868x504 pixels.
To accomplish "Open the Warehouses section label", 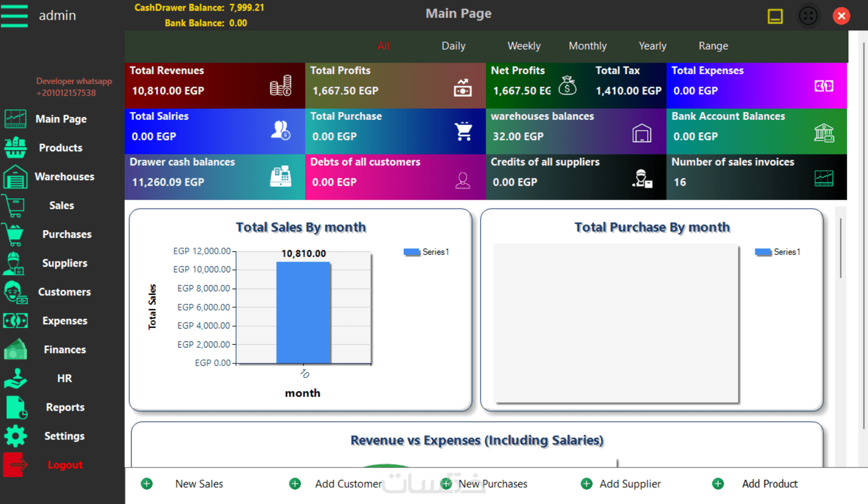I will click(x=65, y=177).
